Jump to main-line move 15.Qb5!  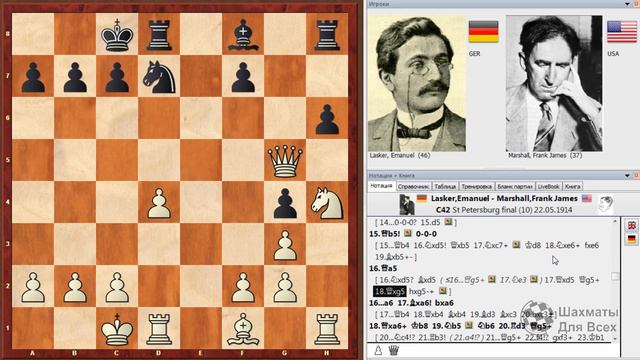[x=384, y=234]
